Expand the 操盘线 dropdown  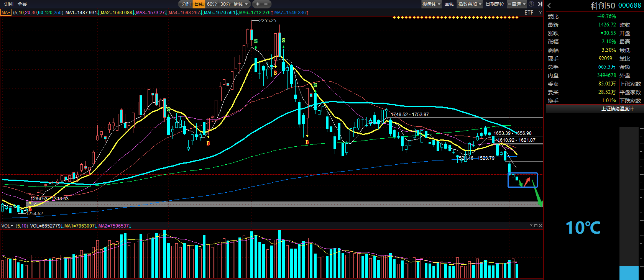(x=431, y=4)
